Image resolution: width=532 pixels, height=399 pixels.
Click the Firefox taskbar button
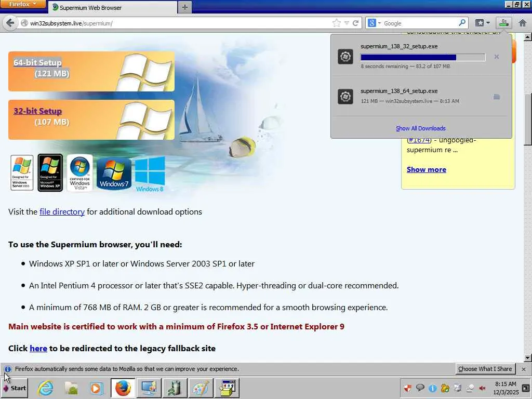[x=123, y=388]
